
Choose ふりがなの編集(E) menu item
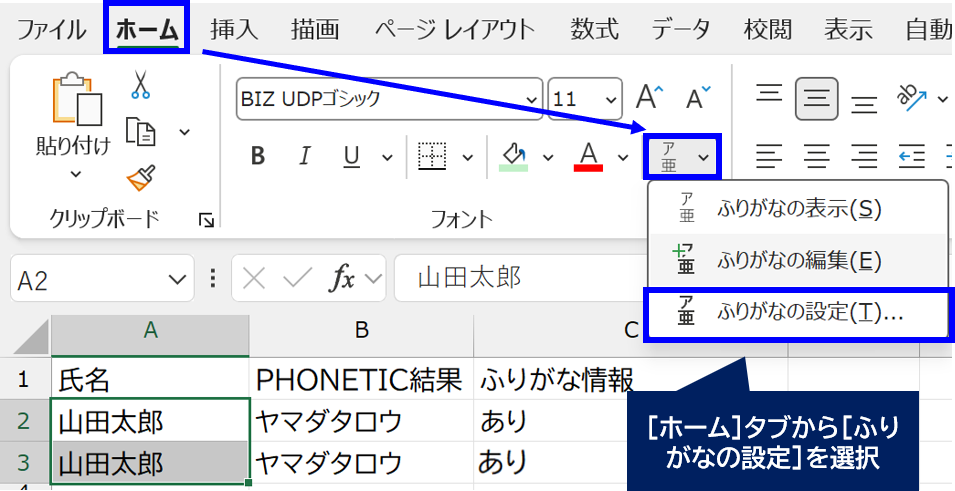798,261
